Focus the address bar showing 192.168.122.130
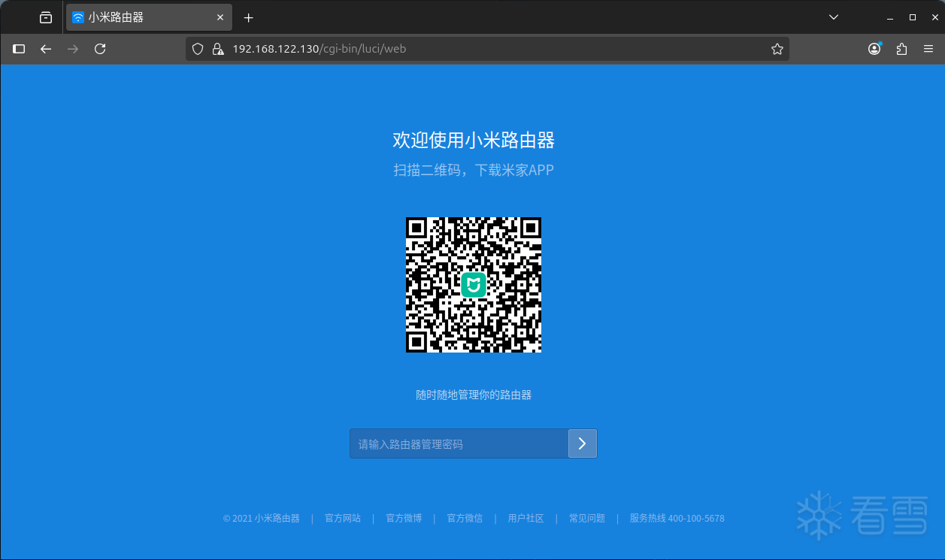 487,49
